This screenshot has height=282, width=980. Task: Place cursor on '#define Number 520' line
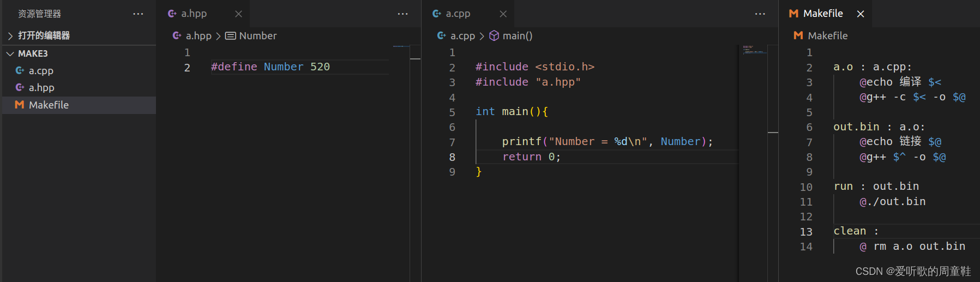270,67
